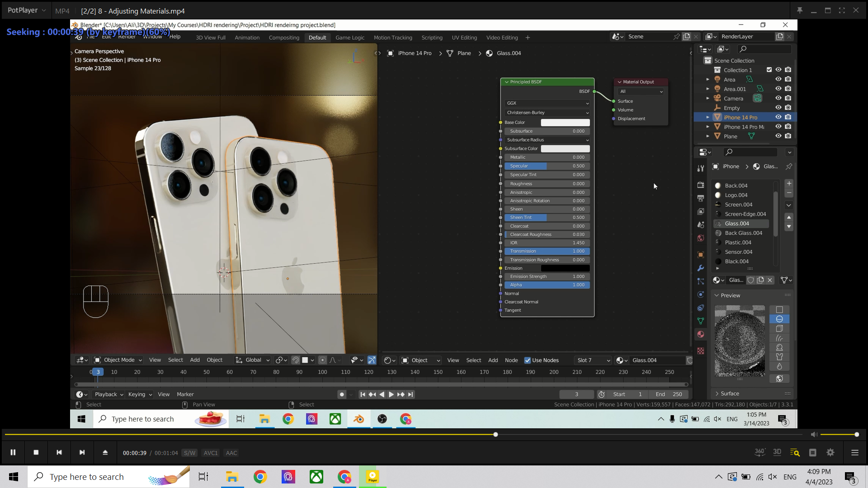Viewport: 868px width, 488px height.
Task: Hide iPhone 14 Pro using its eye toggle
Action: coord(778,117)
